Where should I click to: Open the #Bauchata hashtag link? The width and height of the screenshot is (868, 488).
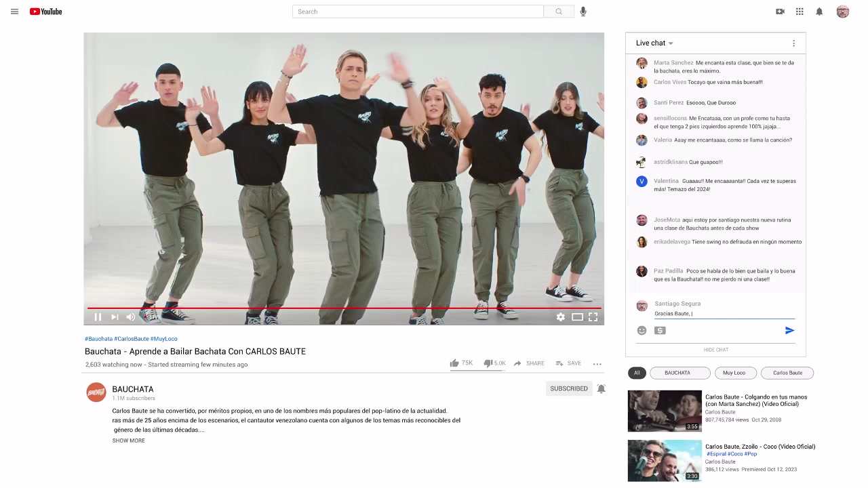(99, 339)
